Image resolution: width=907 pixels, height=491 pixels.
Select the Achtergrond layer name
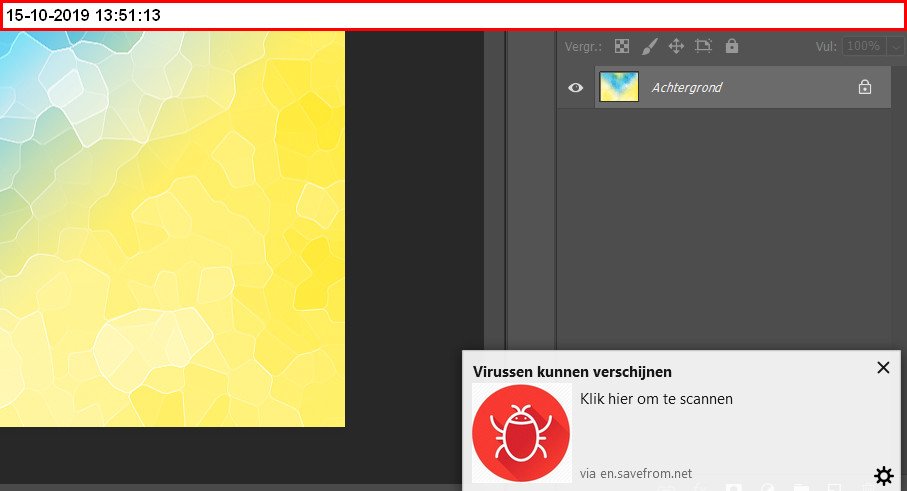click(x=687, y=87)
